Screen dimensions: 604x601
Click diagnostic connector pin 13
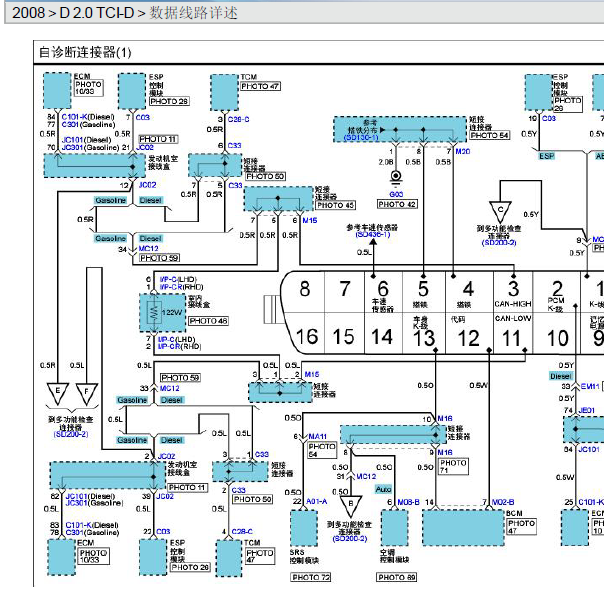coord(424,338)
